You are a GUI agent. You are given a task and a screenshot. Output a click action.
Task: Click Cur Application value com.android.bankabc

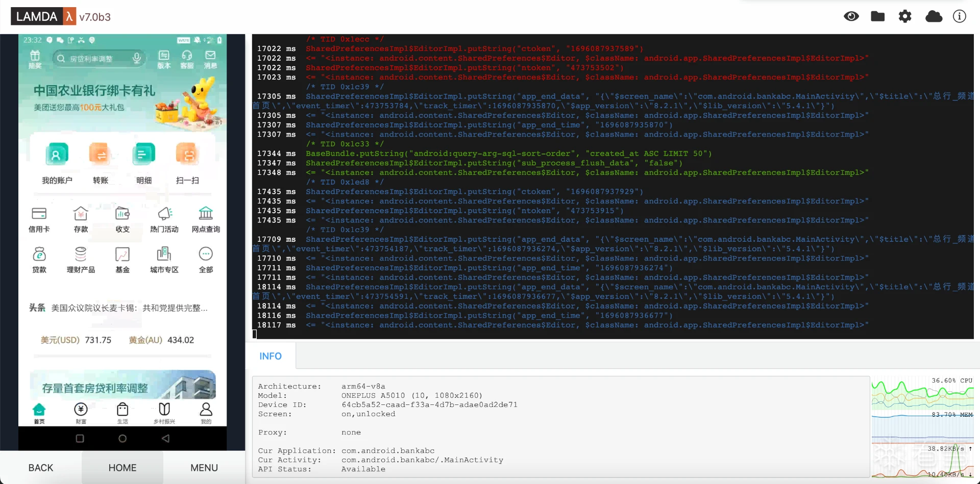point(388,451)
